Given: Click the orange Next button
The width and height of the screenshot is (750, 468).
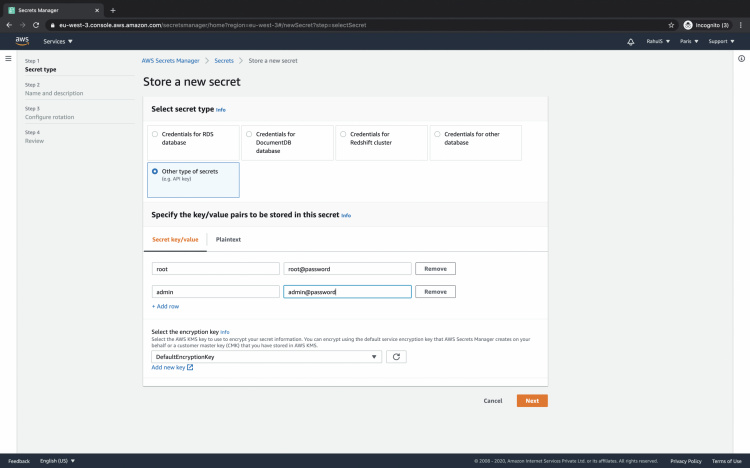Looking at the screenshot, I should [x=532, y=400].
